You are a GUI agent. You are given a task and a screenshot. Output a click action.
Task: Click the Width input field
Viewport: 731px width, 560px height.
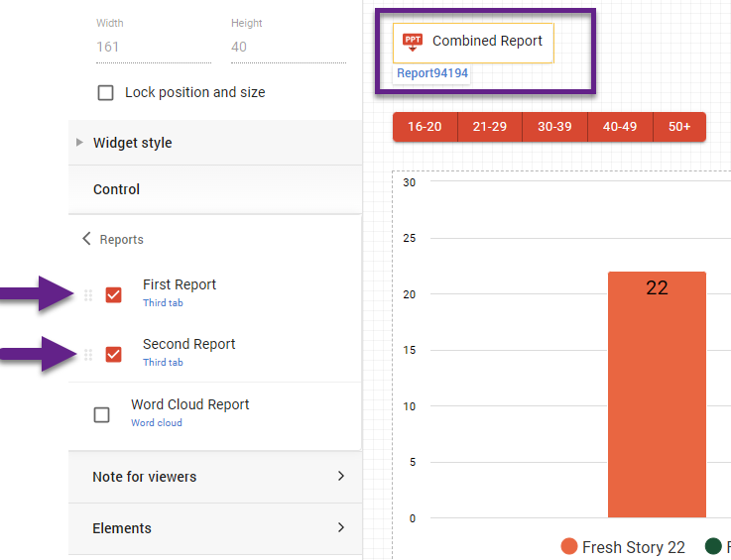tap(149, 47)
